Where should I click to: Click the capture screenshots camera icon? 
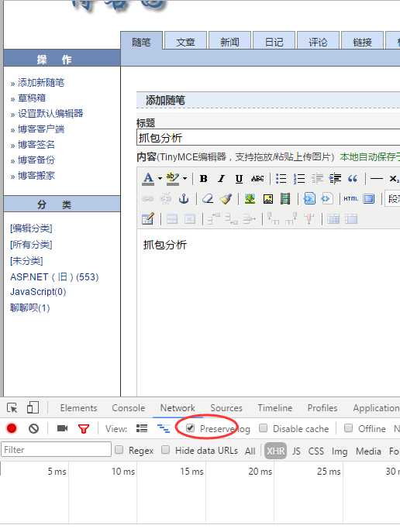62,428
